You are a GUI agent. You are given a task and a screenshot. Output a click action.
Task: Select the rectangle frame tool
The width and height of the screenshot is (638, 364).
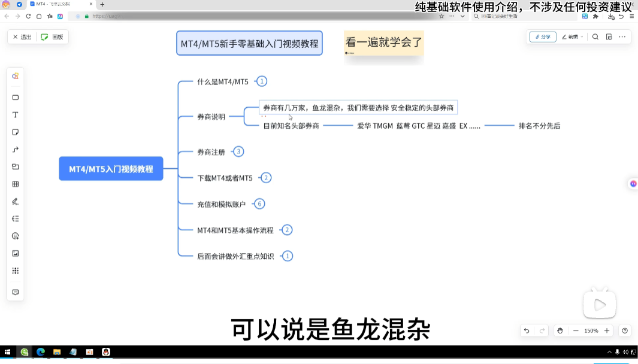click(x=16, y=98)
